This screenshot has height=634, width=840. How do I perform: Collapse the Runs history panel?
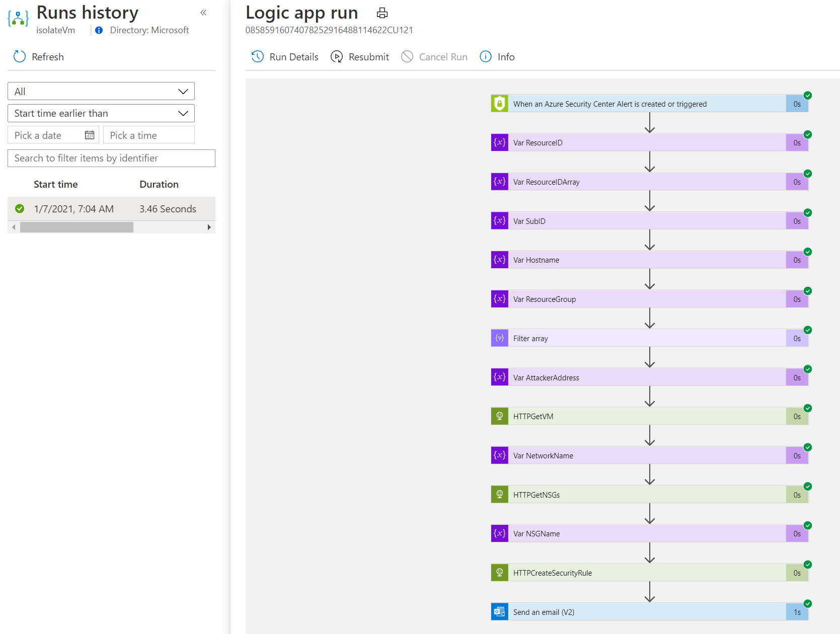click(x=203, y=13)
